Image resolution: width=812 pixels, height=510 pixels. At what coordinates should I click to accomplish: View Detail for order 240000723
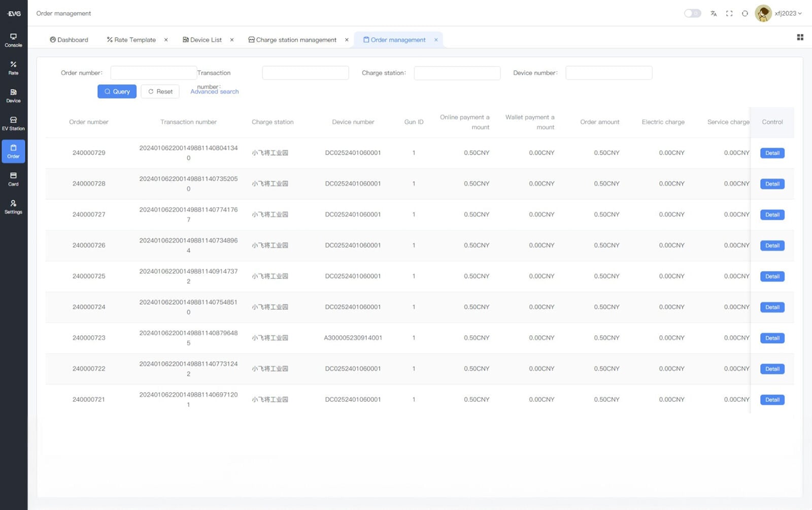click(x=772, y=338)
